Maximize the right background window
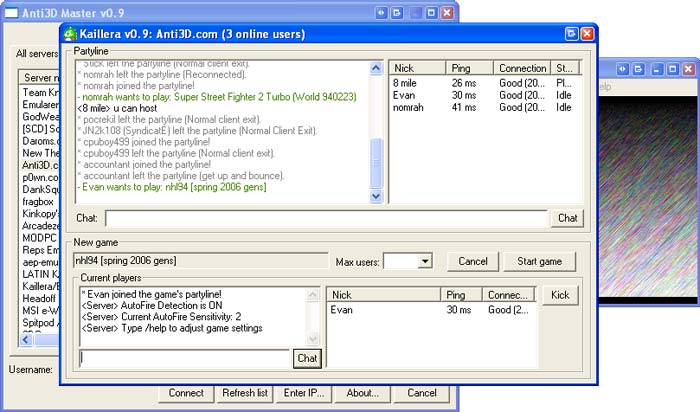The height and width of the screenshot is (412, 700). point(672,69)
